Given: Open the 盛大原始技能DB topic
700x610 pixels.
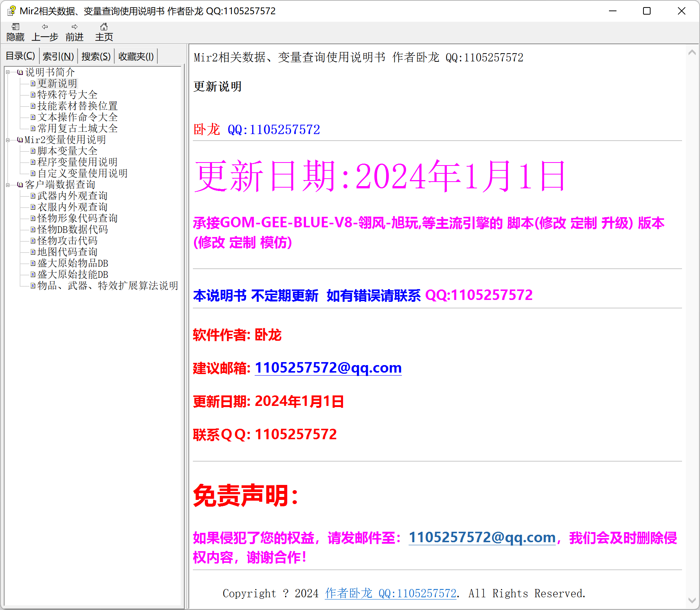Looking at the screenshot, I should 73,274.
